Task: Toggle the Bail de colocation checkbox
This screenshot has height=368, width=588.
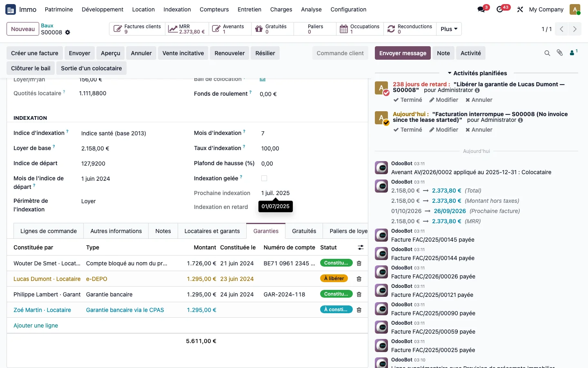Action: point(263,79)
